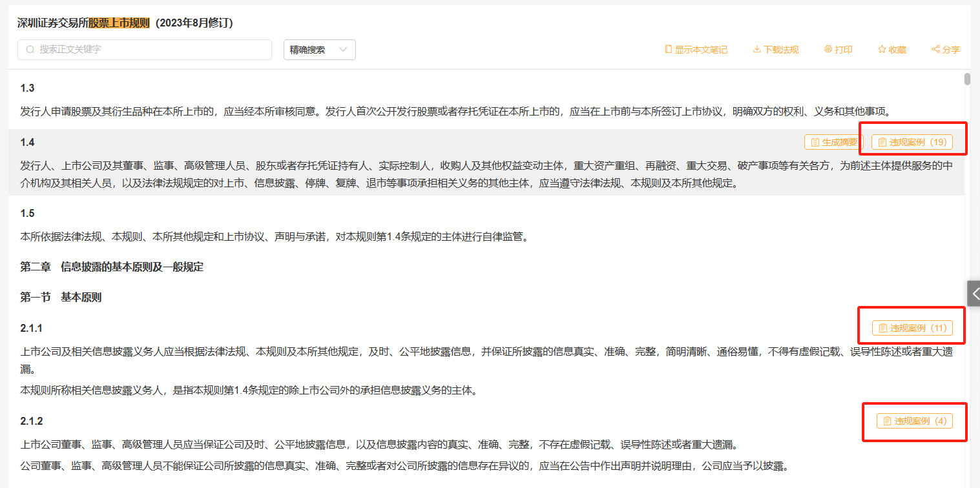Click paragraph starting 发行人申请股票及其衍生品种
This screenshot has height=488, width=980.
pyautogui.click(x=455, y=111)
